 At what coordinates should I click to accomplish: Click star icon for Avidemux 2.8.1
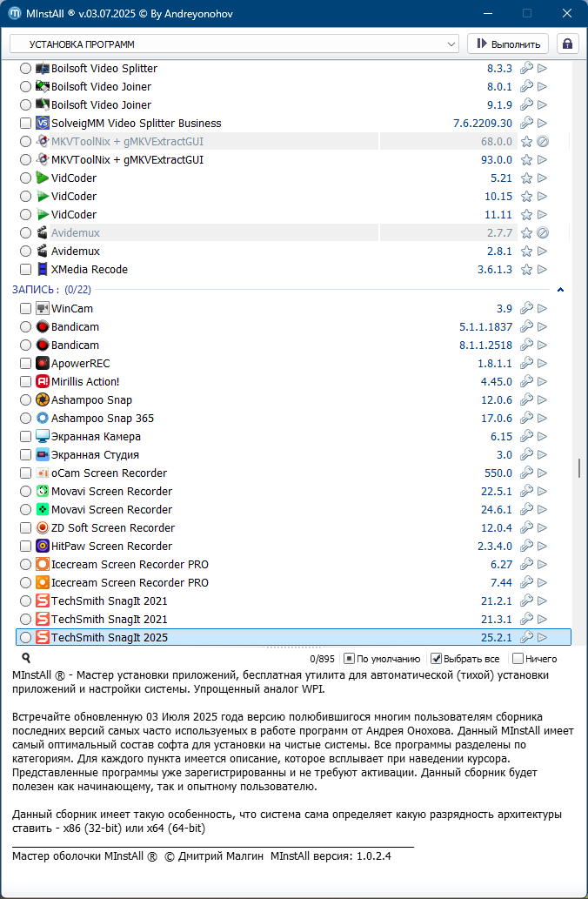click(x=527, y=252)
